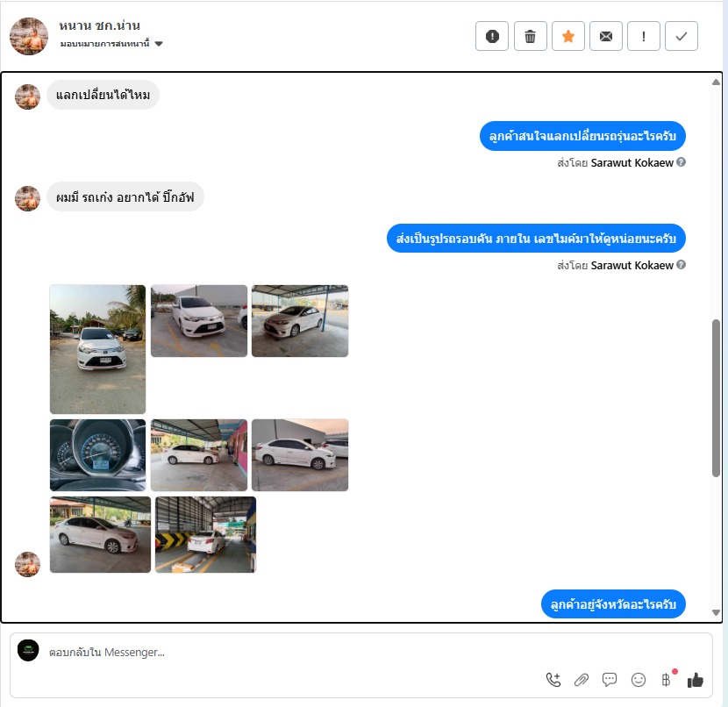Open bottom-left white car three-quarter photo
The image size is (728, 707).
[100, 534]
